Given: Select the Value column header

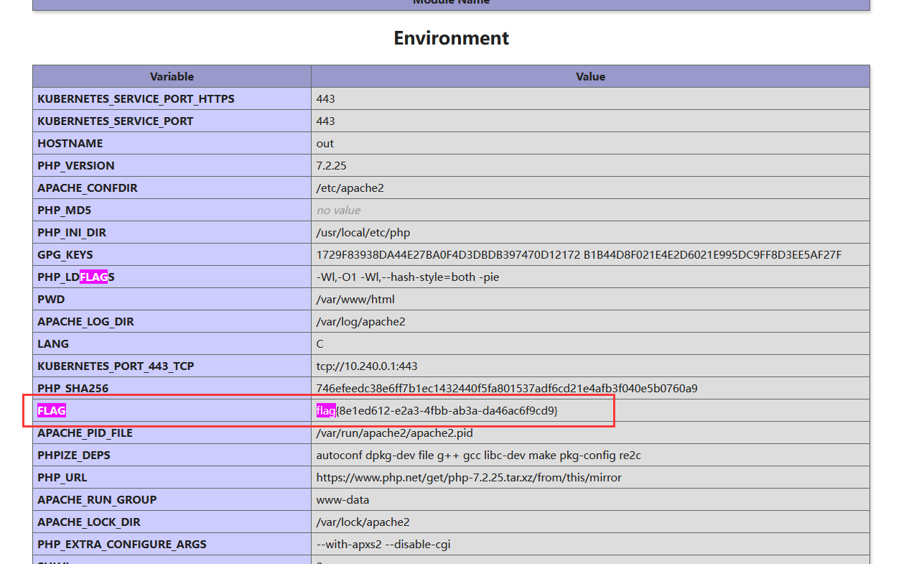Looking at the screenshot, I should point(590,76).
